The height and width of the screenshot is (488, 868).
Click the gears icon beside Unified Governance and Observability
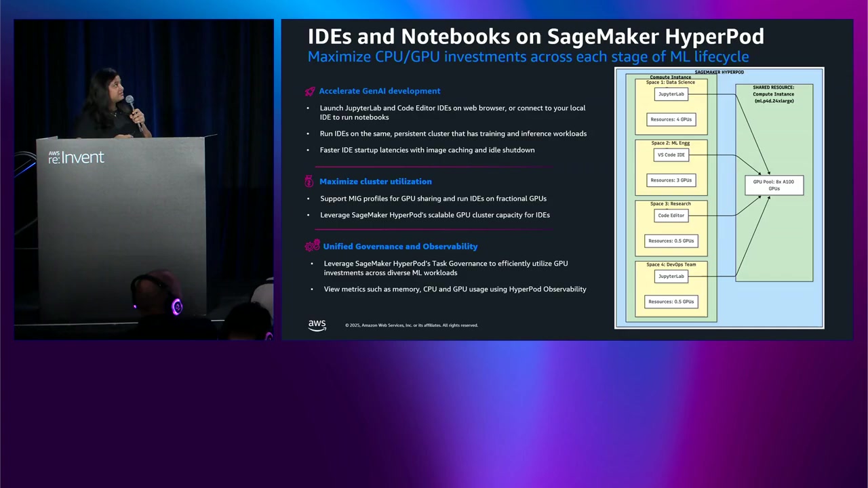pos(312,246)
